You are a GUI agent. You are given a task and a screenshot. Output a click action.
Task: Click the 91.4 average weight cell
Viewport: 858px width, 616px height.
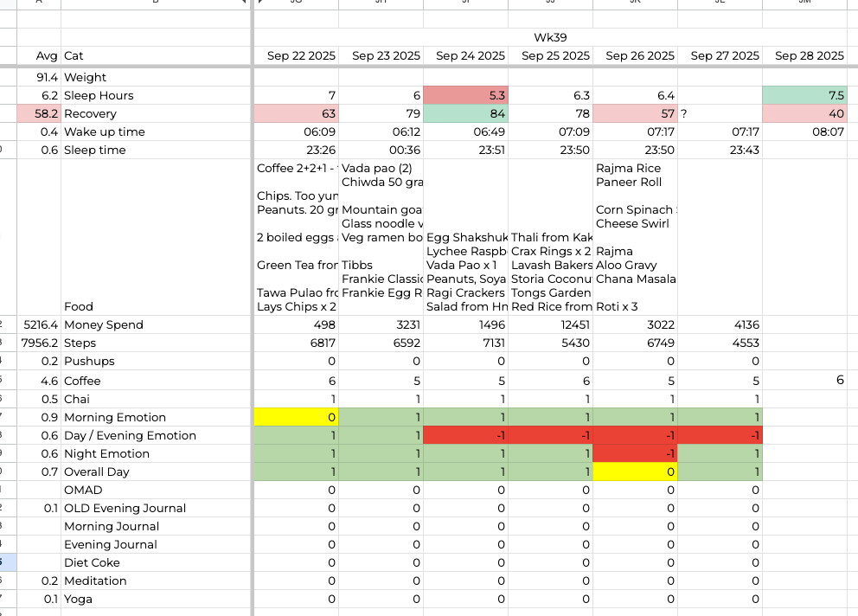pyautogui.click(x=39, y=77)
